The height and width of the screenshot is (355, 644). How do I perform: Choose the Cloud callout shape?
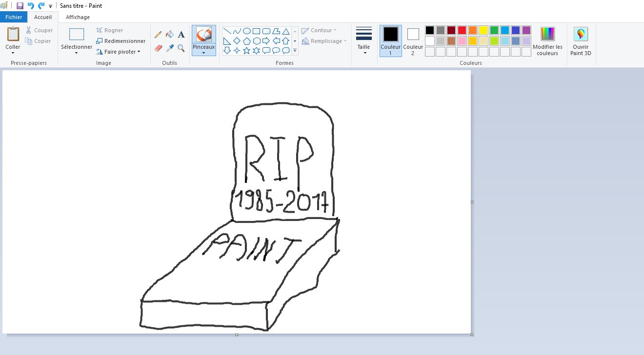click(x=286, y=50)
